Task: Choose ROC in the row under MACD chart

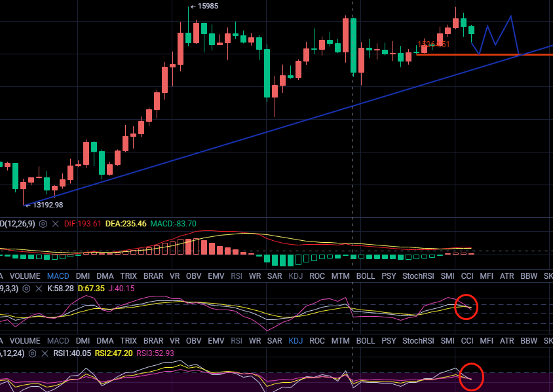Action: [317, 276]
